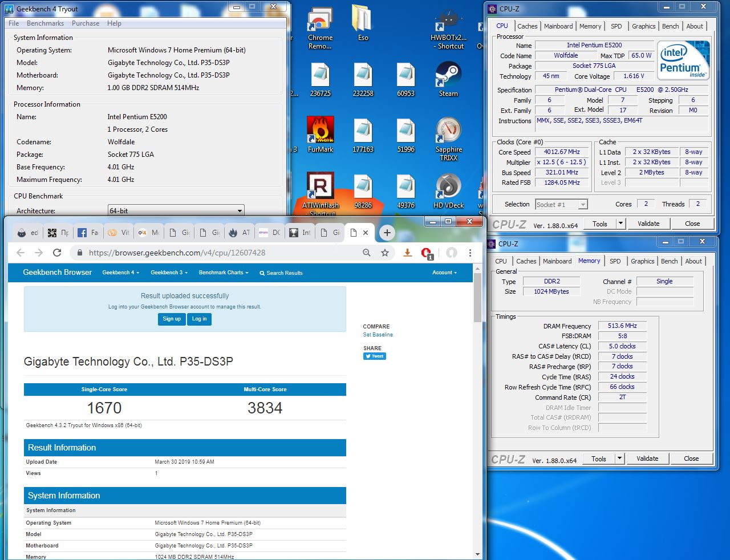Launch FurMark desktop shortcut

click(320, 135)
